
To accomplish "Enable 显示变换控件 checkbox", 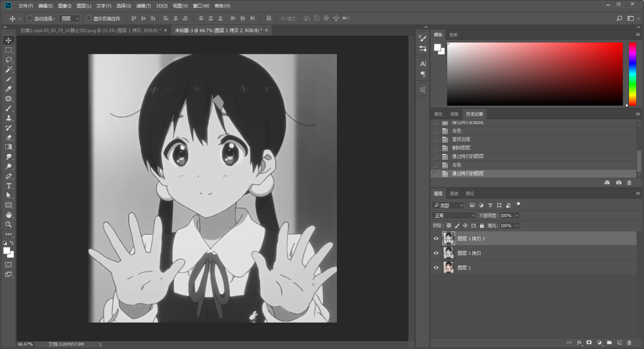I will 89,18.
